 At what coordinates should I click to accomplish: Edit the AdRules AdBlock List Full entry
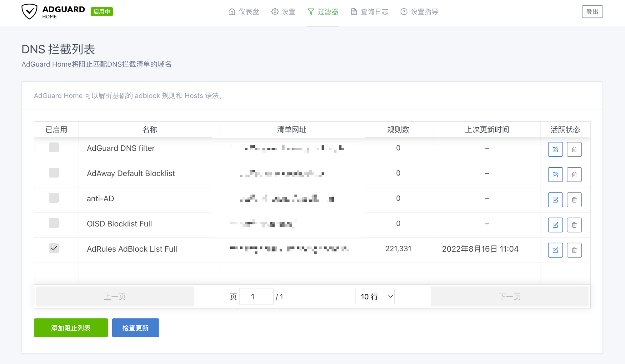click(x=555, y=250)
